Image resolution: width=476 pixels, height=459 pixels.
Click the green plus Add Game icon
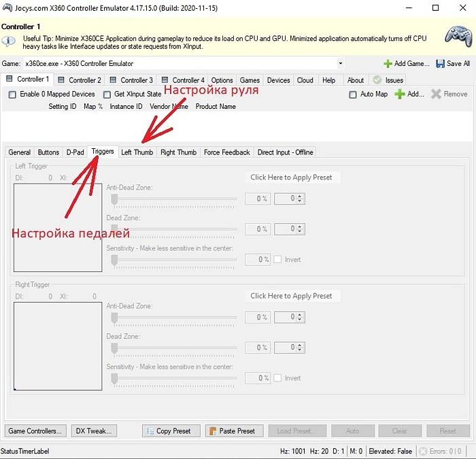click(x=388, y=64)
